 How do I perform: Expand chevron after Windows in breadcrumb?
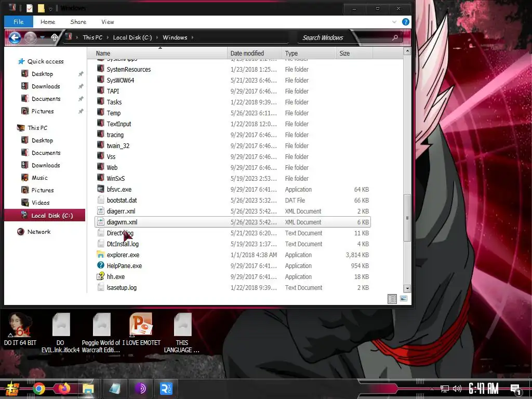pyautogui.click(x=192, y=37)
